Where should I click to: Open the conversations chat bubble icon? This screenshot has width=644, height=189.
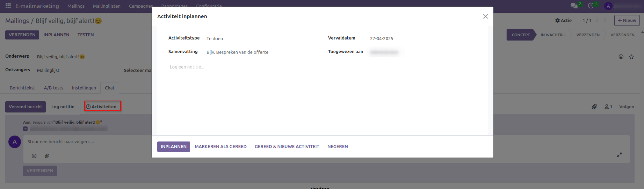point(574,6)
